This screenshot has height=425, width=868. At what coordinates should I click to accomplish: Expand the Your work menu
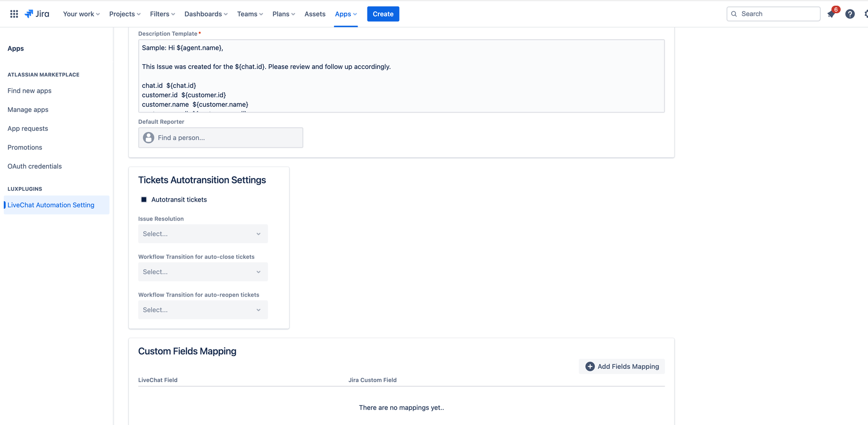81,14
